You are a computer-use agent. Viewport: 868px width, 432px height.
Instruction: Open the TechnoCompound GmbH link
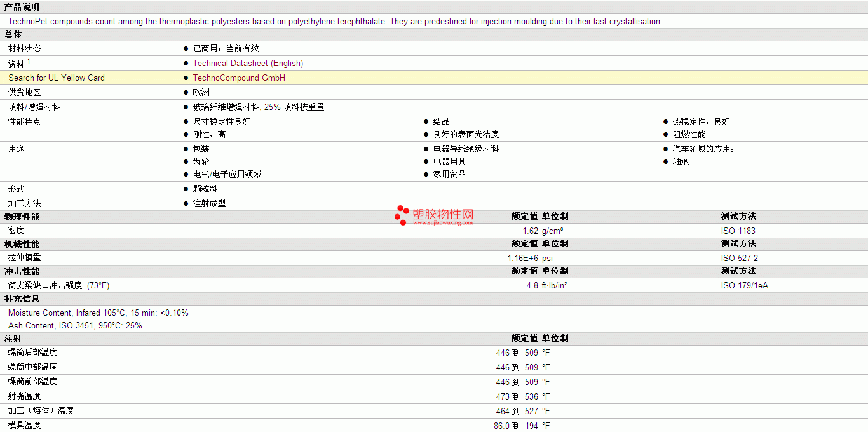pos(239,78)
